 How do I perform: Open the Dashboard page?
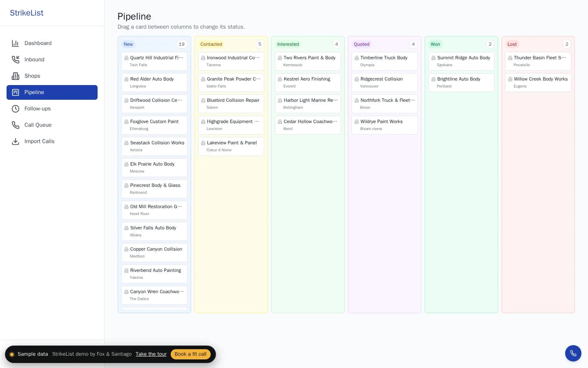(x=52, y=43)
